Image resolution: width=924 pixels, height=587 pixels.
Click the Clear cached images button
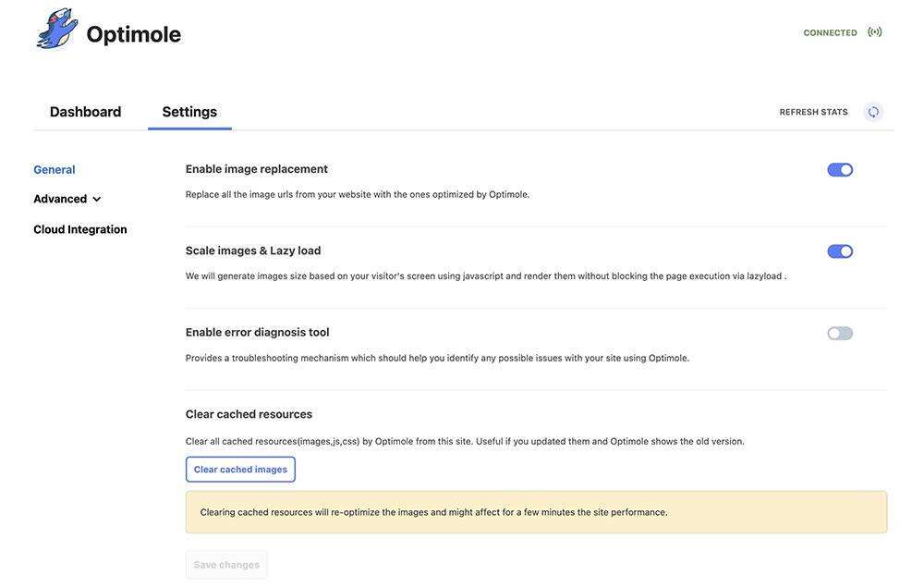pyautogui.click(x=240, y=470)
